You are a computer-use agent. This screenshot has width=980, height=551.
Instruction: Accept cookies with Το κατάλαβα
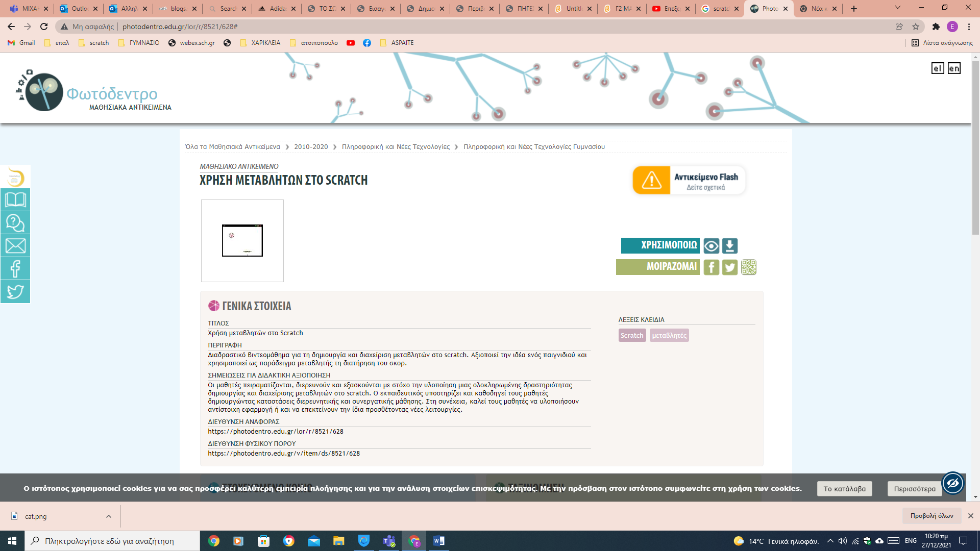pyautogui.click(x=844, y=489)
